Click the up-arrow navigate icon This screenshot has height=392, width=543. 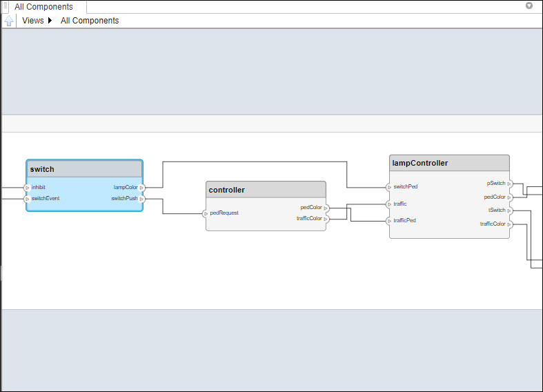9,21
